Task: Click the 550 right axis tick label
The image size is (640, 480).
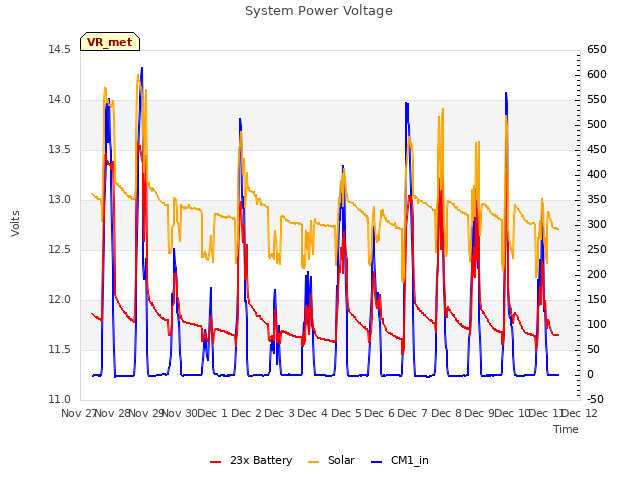Action: (597, 100)
